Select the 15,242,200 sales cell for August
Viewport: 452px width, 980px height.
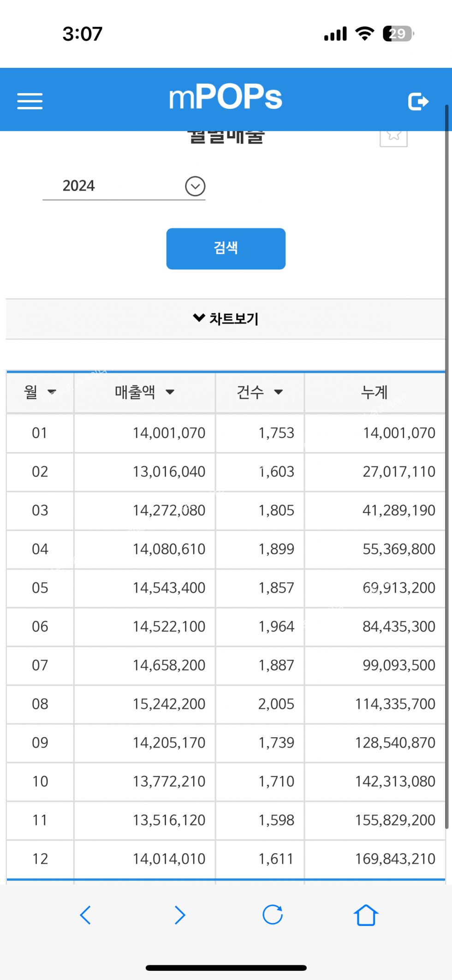(x=169, y=704)
